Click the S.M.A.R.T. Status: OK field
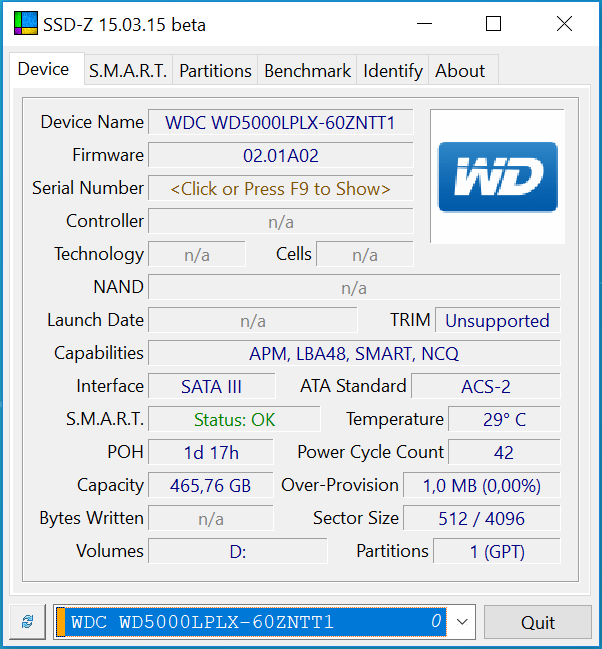 tap(234, 420)
